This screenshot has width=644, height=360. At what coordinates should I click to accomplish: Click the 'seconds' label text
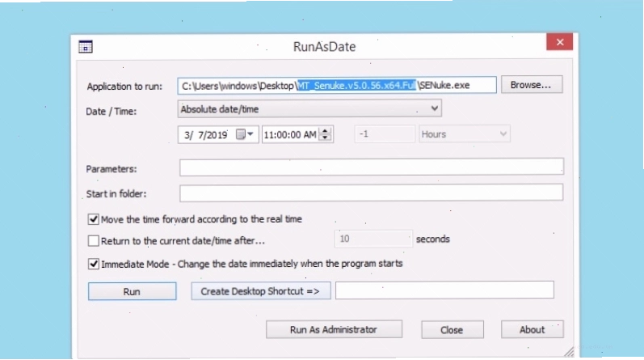click(x=433, y=239)
